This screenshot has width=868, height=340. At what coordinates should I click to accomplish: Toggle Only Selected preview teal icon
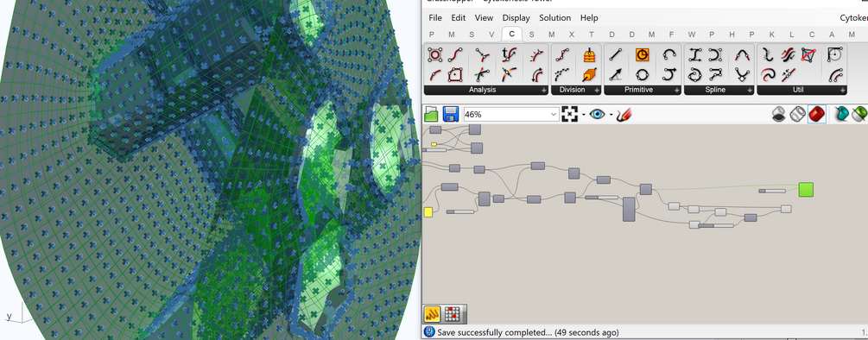[842, 115]
